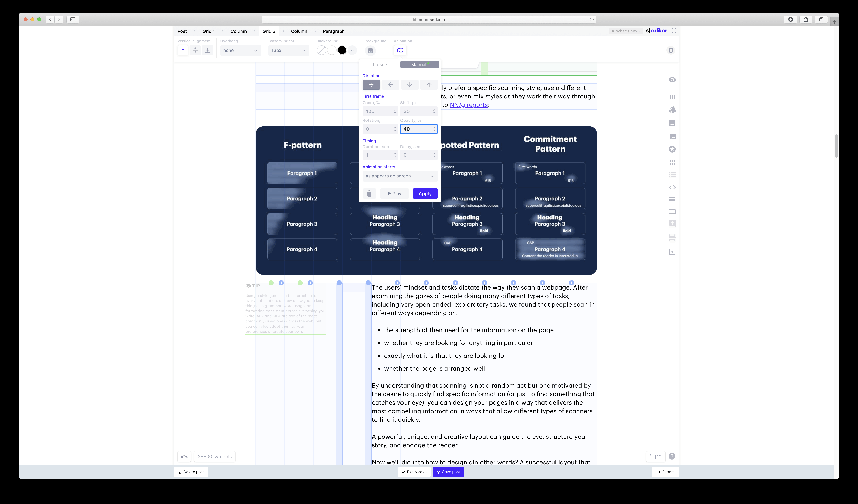Select the downward animation direction arrow
The height and width of the screenshot is (504, 858).
410,84
